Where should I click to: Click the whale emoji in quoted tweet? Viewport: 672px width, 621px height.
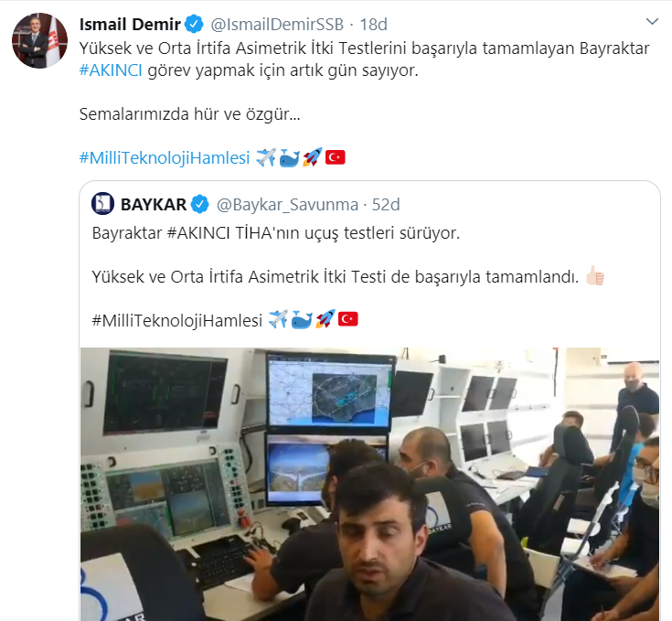(x=302, y=319)
